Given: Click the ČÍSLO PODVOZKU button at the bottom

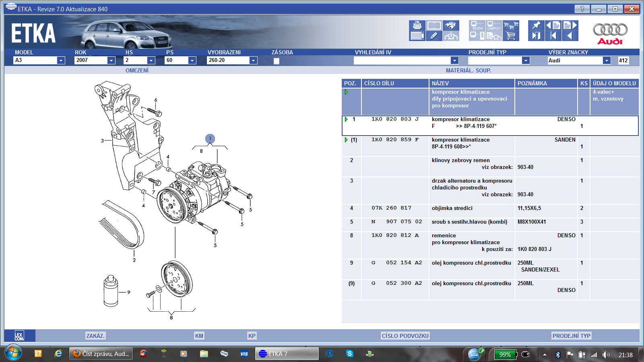Looking at the screenshot, I should click(405, 336).
